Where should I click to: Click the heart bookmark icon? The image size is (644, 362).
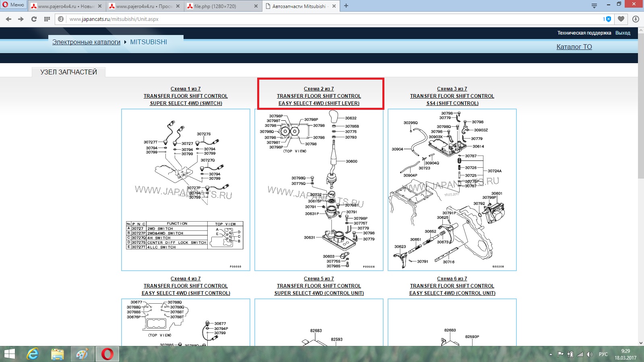point(621,19)
